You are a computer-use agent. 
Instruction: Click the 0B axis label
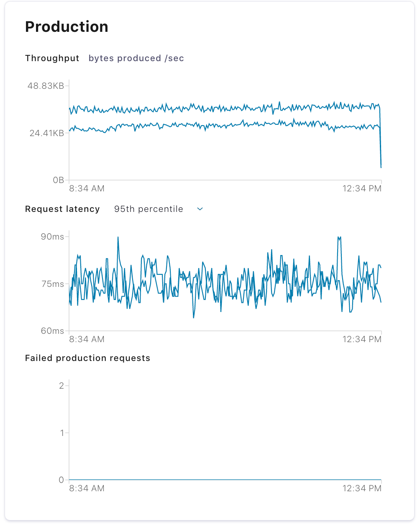[58, 180]
